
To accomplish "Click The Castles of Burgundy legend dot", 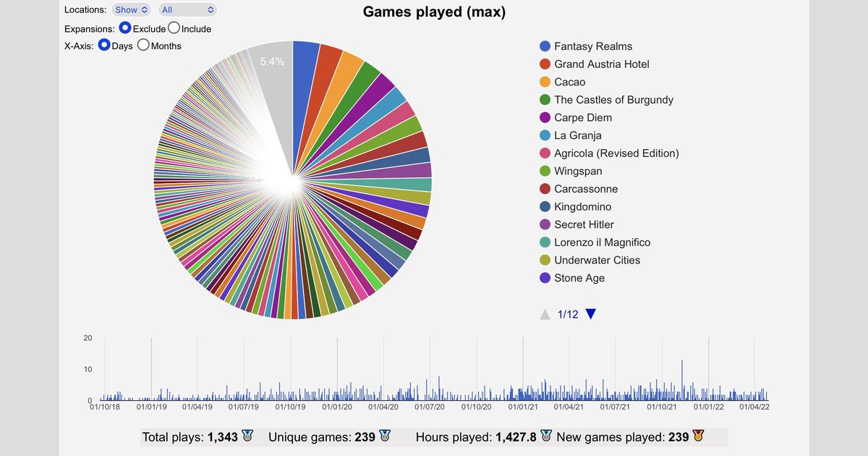I will tap(545, 100).
